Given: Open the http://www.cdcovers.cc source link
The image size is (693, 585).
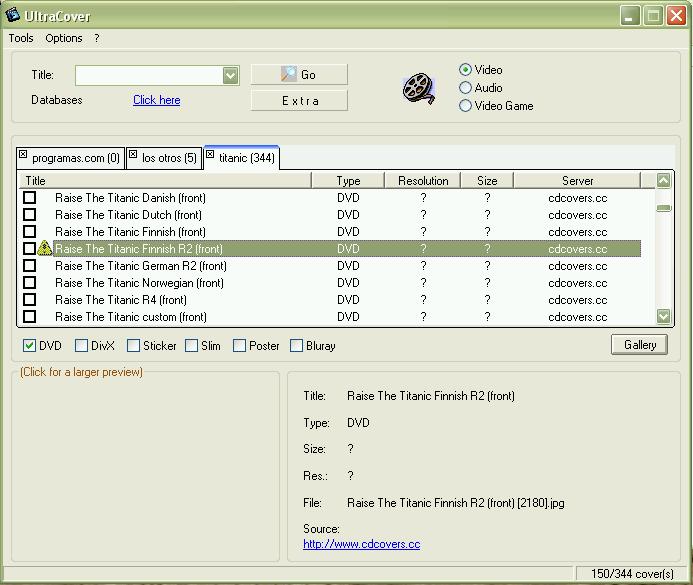Looking at the screenshot, I should click(362, 544).
